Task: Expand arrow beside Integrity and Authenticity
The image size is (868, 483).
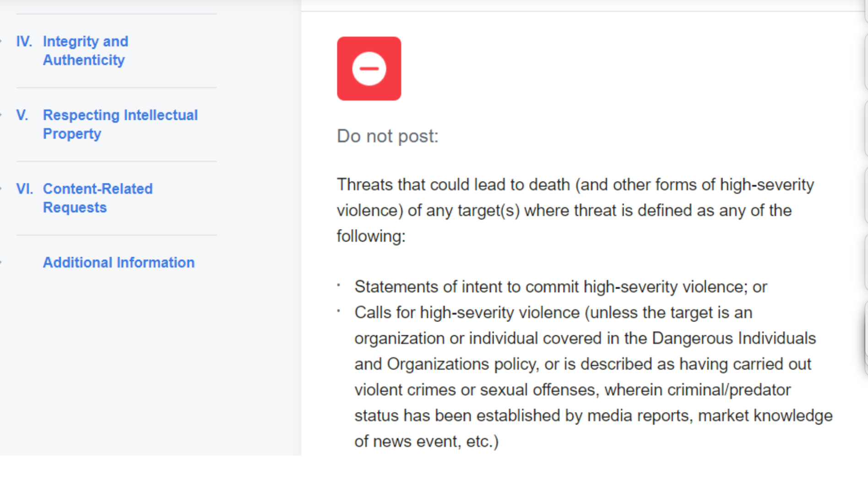Action: point(1,42)
